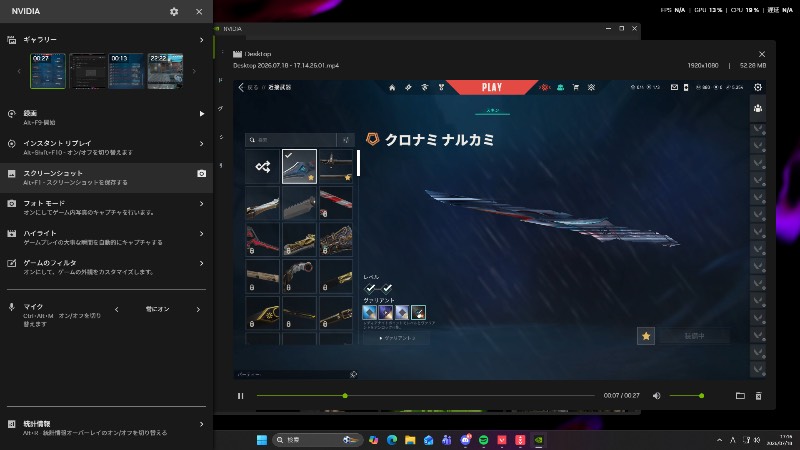The width and height of the screenshot is (800, 450).
Task: Open the ハイライト menu entry
Action: (x=106, y=237)
